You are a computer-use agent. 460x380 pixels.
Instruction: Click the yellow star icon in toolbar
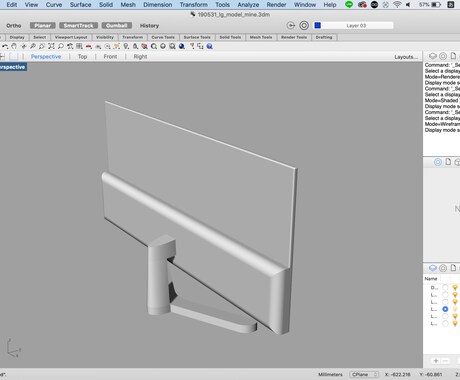point(117,46)
